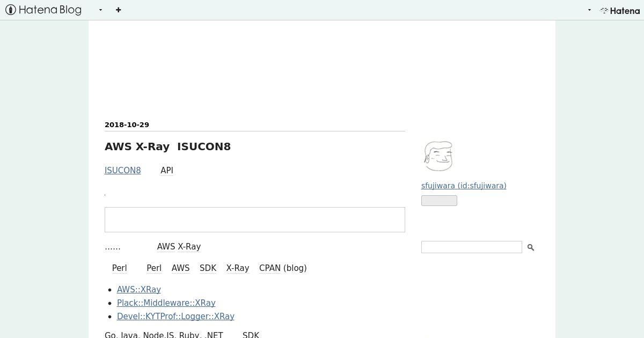The height and width of the screenshot is (338, 644).
Task: Open the Plack::Middleware::XRay link
Action: [166, 303]
